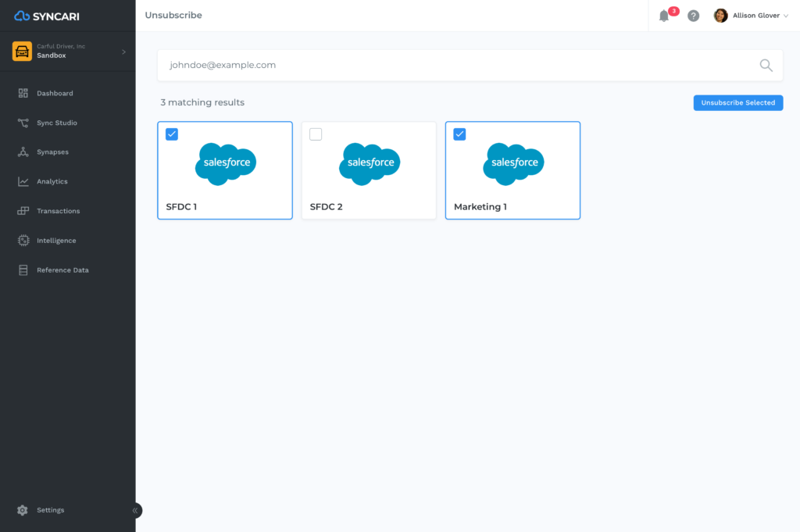Click Allison Glover's avatar
Screen dimensions: 800x532
[720, 16]
